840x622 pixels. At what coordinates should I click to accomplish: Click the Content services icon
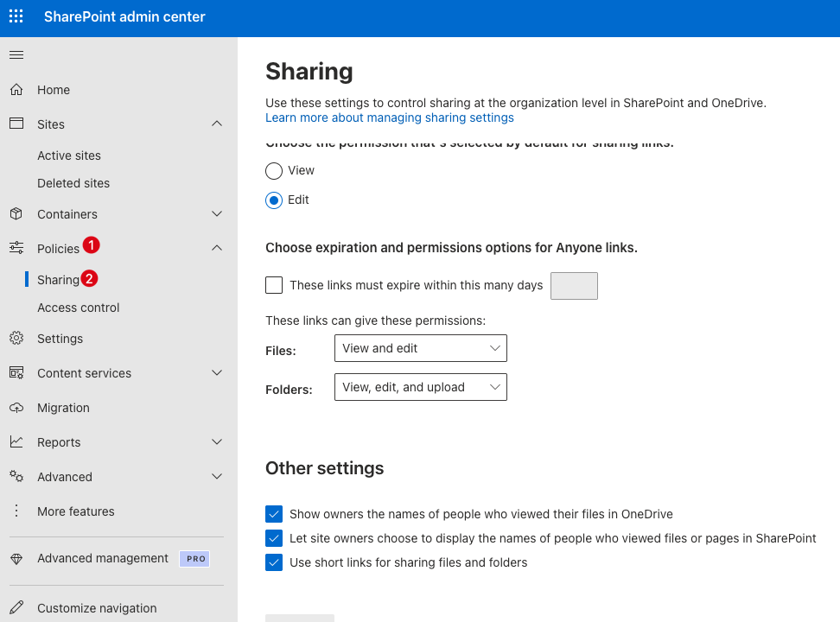(x=16, y=373)
